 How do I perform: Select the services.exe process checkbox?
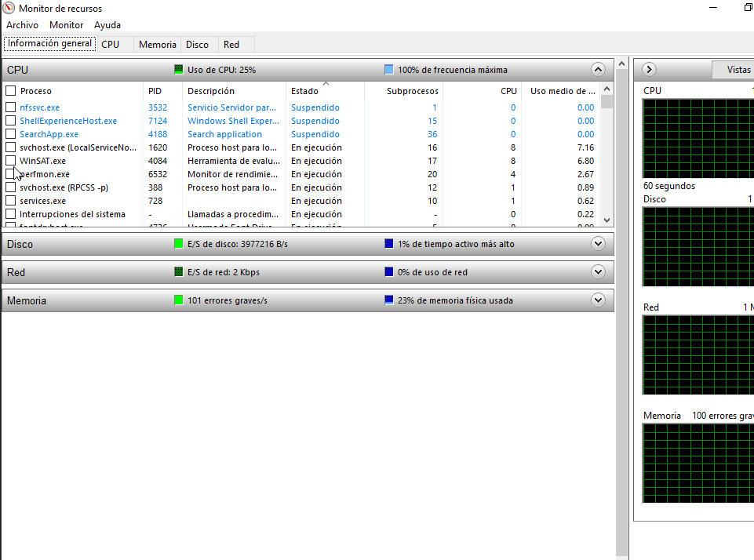tap(10, 201)
